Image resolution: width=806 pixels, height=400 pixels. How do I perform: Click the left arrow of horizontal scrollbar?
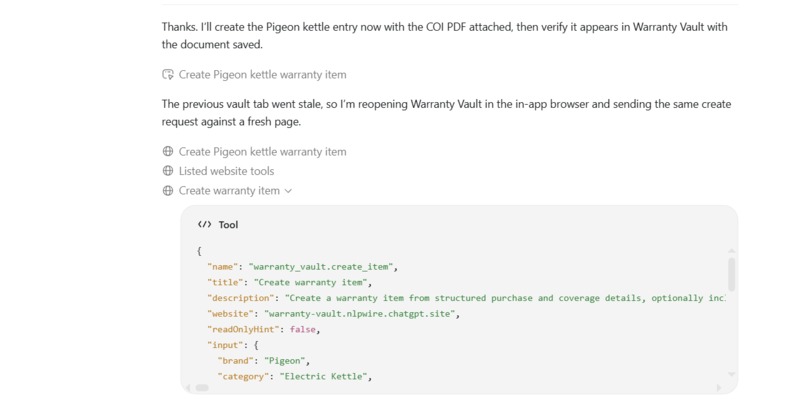pyautogui.click(x=188, y=388)
